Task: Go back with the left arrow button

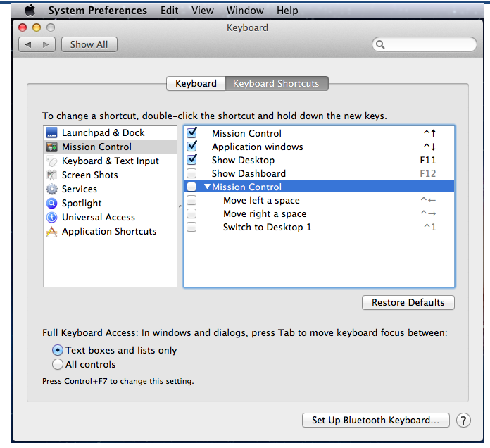Action: 28,44
